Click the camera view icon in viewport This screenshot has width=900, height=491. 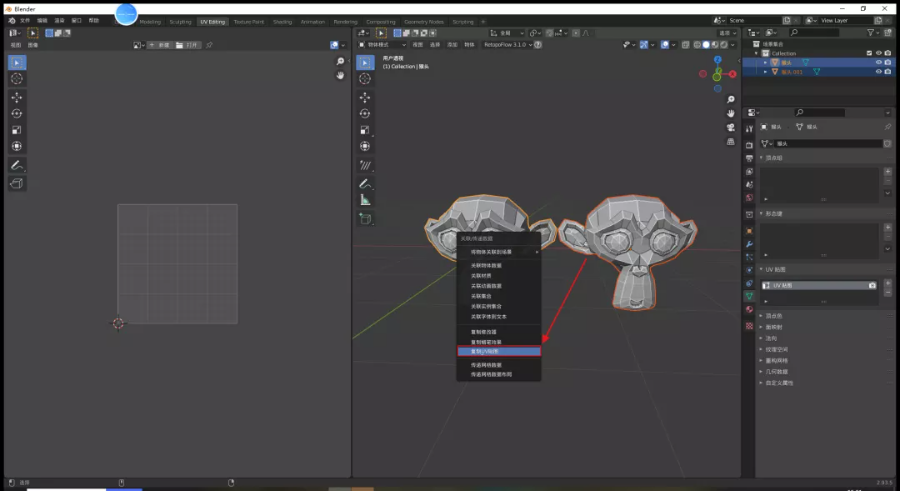click(x=731, y=127)
